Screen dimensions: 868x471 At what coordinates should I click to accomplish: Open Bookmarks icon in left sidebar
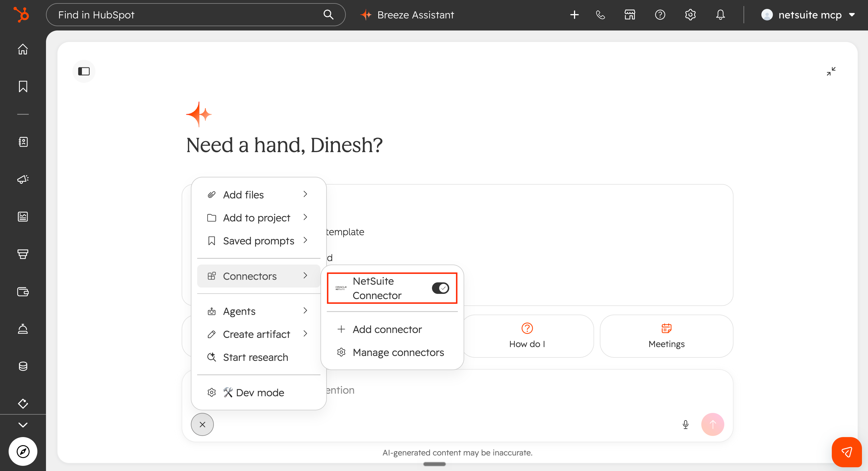click(23, 87)
